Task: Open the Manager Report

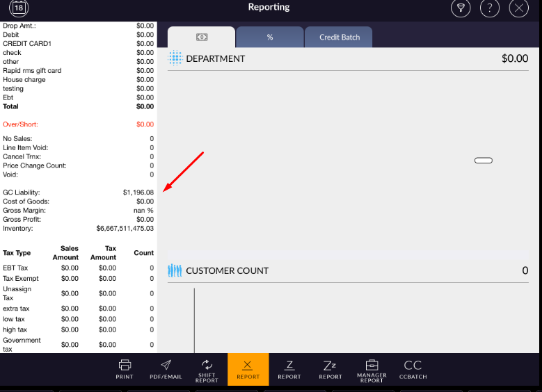Action: [372, 369]
